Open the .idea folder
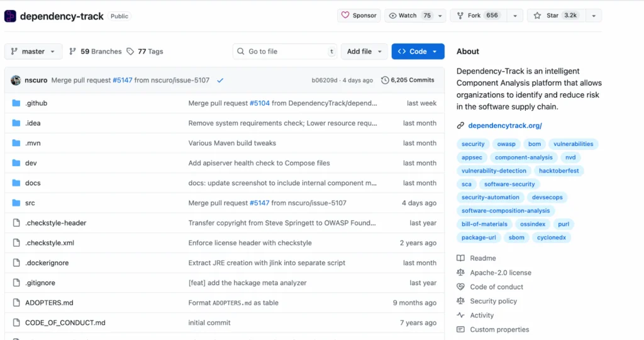644x340 pixels. point(33,123)
